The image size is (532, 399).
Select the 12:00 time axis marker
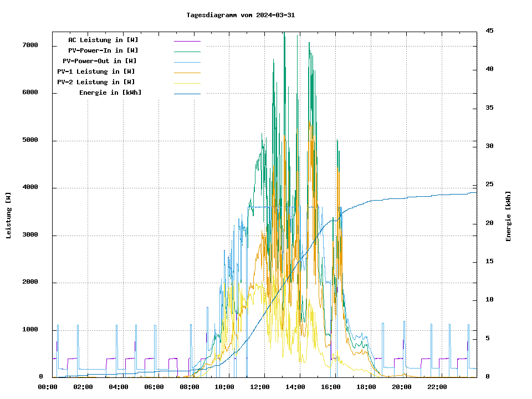pyautogui.click(x=260, y=387)
